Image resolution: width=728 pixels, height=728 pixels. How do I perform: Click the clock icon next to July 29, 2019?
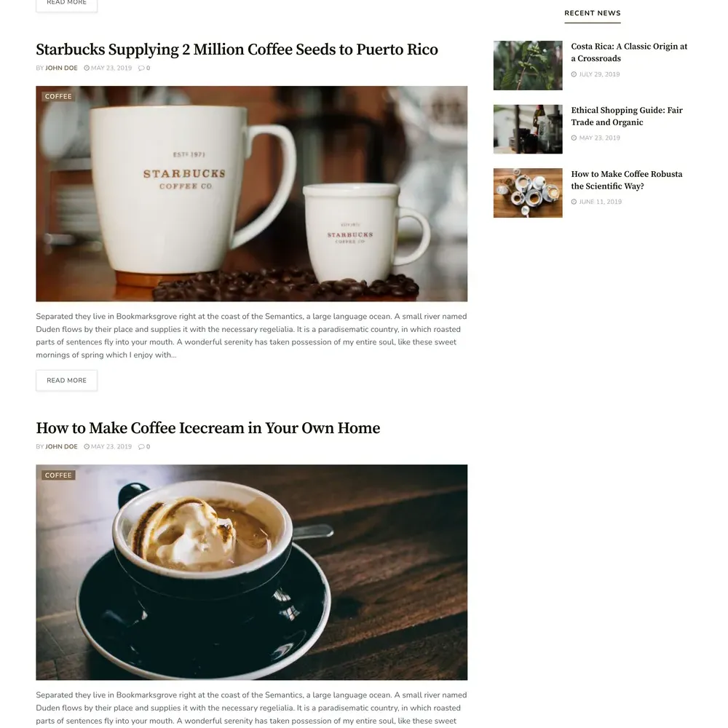pyautogui.click(x=574, y=74)
